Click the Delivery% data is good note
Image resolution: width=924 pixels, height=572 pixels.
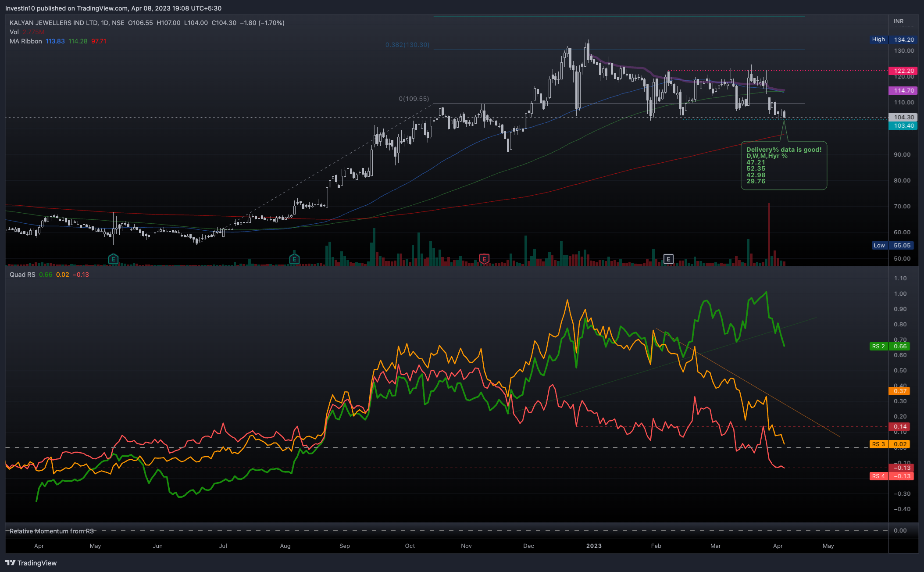click(x=784, y=165)
